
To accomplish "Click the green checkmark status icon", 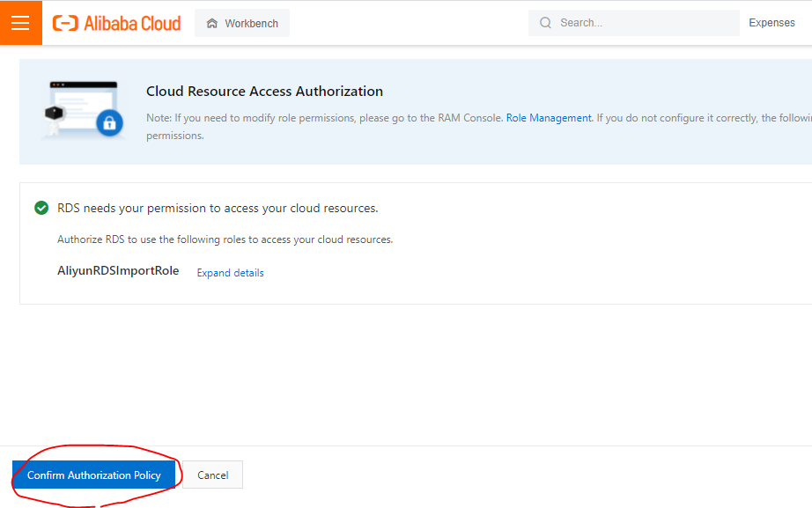I will click(41, 208).
